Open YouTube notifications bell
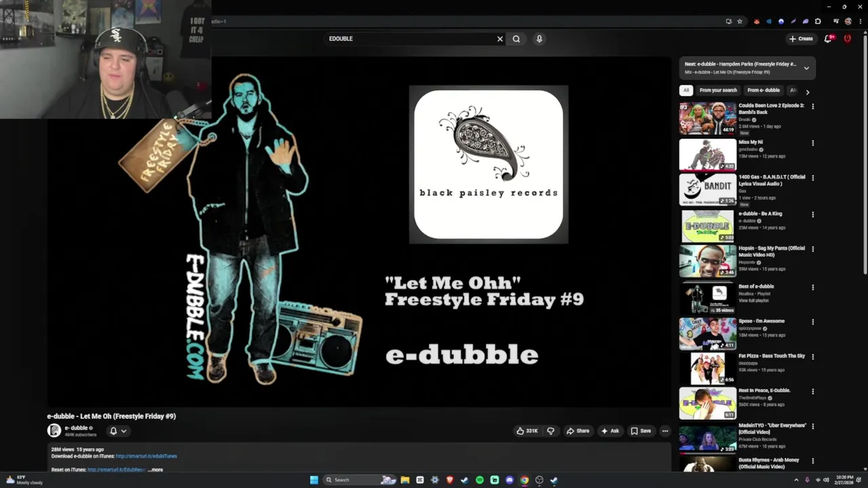The height and width of the screenshot is (488, 868). click(828, 39)
